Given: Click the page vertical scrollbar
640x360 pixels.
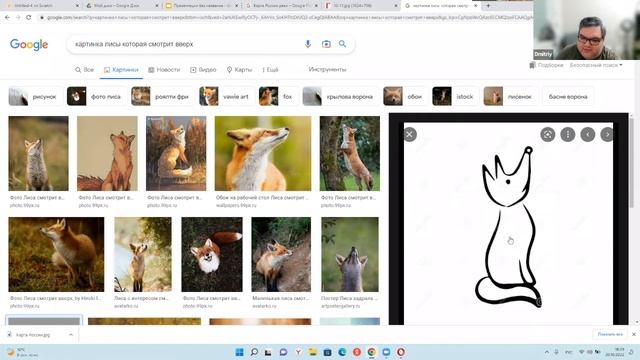Looking at the screenshot, I should click(x=632, y=163).
